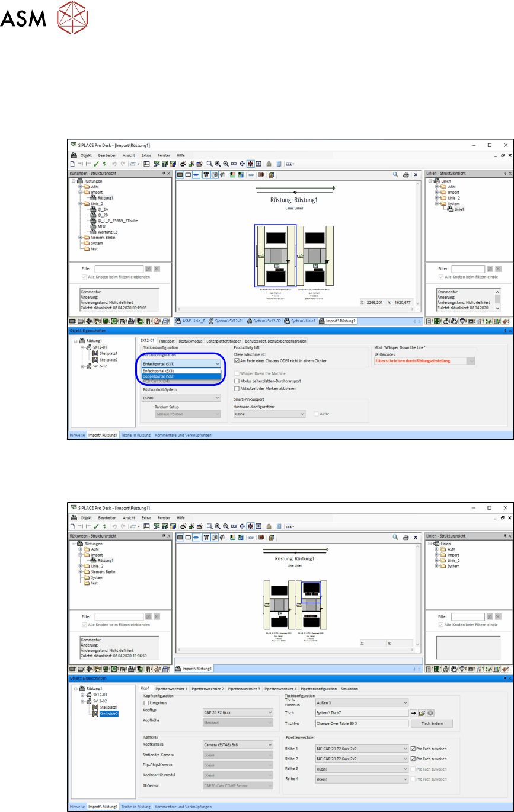
Task: Toggle Whisper Down the Machine checkbox
Action: 237,373
